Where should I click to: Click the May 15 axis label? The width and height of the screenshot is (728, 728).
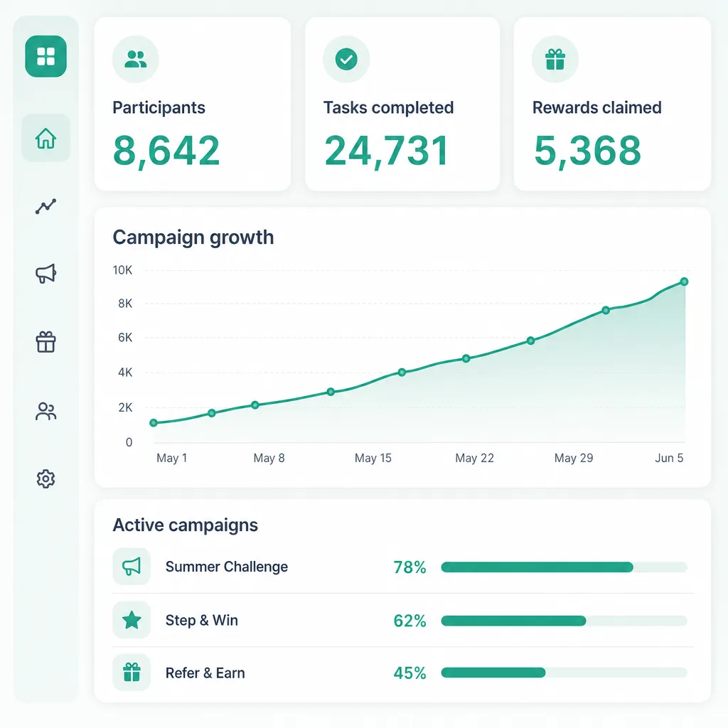point(373,458)
